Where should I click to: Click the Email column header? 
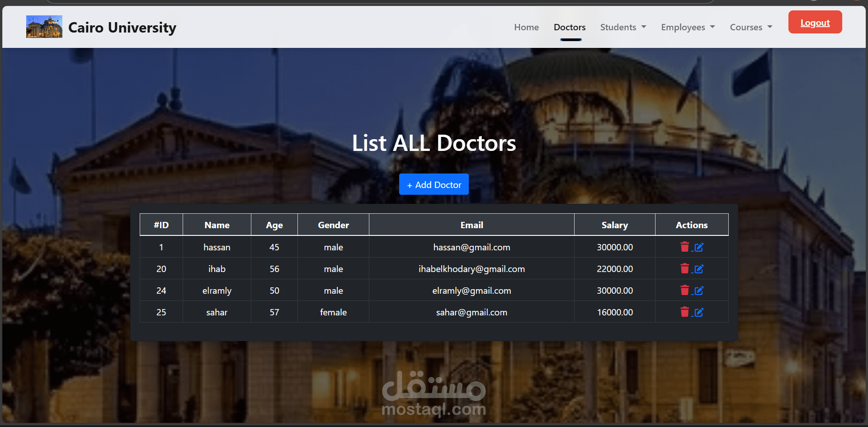pyautogui.click(x=472, y=225)
